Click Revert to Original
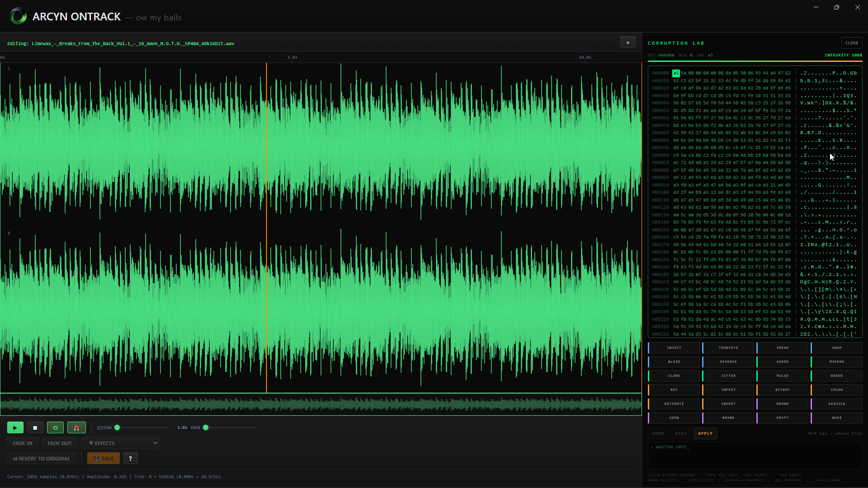The height and width of the screenshot is (488, 868). pos(42,458)
